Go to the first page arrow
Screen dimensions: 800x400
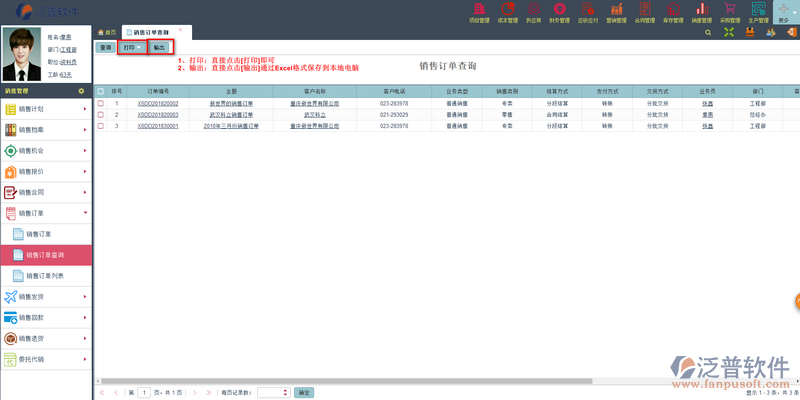[x=102, y=392]
